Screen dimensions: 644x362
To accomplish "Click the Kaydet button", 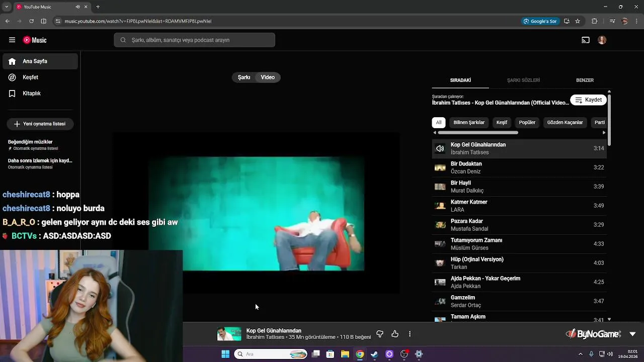I will click(x=588, y=100).
